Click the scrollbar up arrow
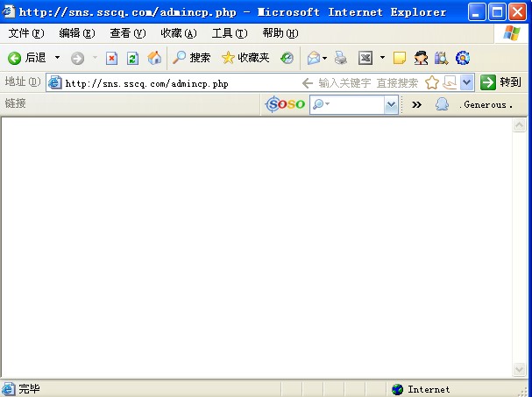Image resolution: width=532 pixels, height=397 pixels. [x=519, y=125]
